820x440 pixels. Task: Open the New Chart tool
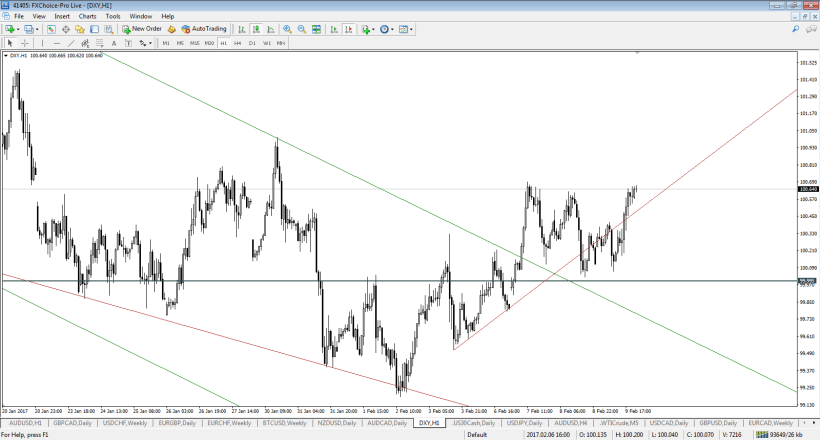9,29
